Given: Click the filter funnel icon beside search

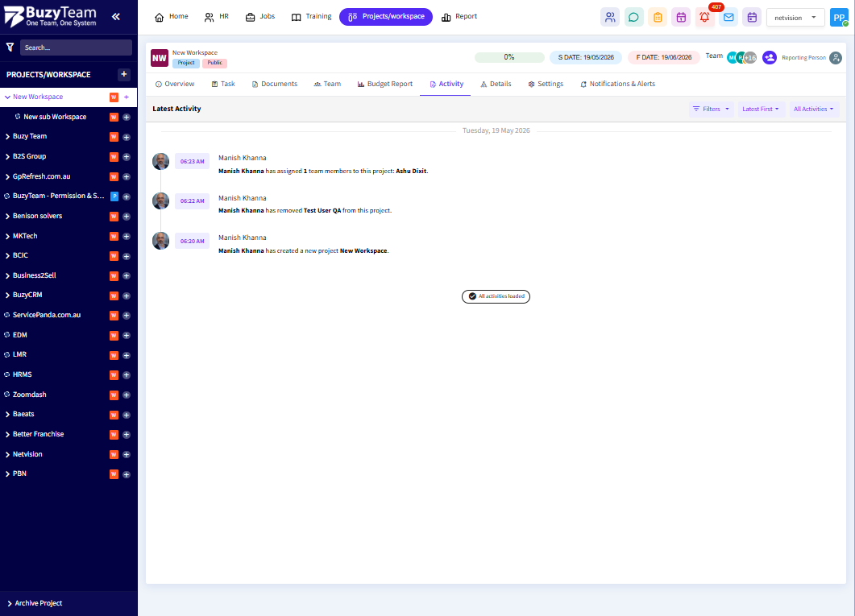Looking at the screenshot, I should coord(10,48).
